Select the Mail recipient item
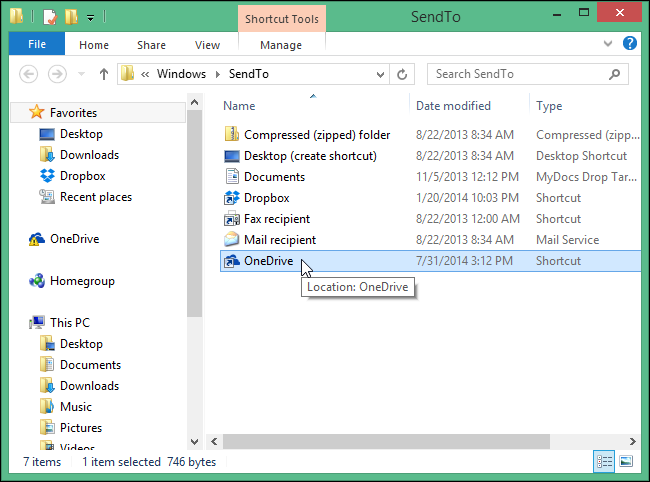The image size is (650, 482). (x=280, y=240)
